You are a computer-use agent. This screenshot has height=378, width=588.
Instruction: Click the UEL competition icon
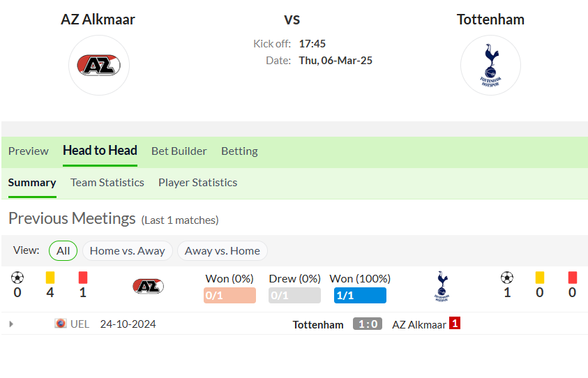61,323
